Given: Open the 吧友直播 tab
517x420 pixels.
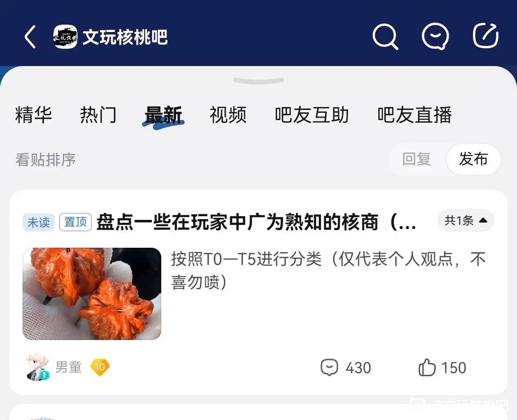Looking at the screenshot, I should point(414,115).
